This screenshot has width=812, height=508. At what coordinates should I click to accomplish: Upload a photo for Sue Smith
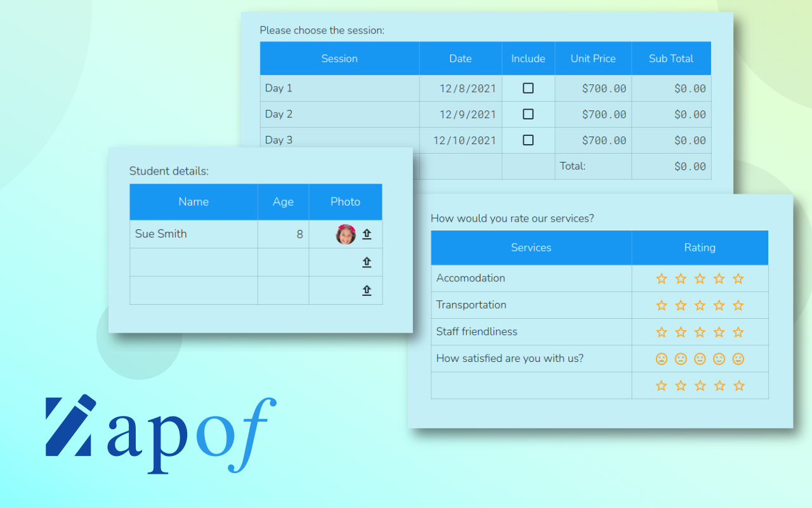coord(367,234)
